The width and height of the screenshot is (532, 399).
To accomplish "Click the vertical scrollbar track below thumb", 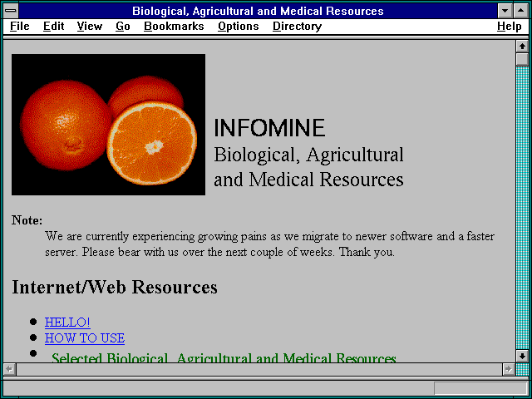I will pos(522,208).
